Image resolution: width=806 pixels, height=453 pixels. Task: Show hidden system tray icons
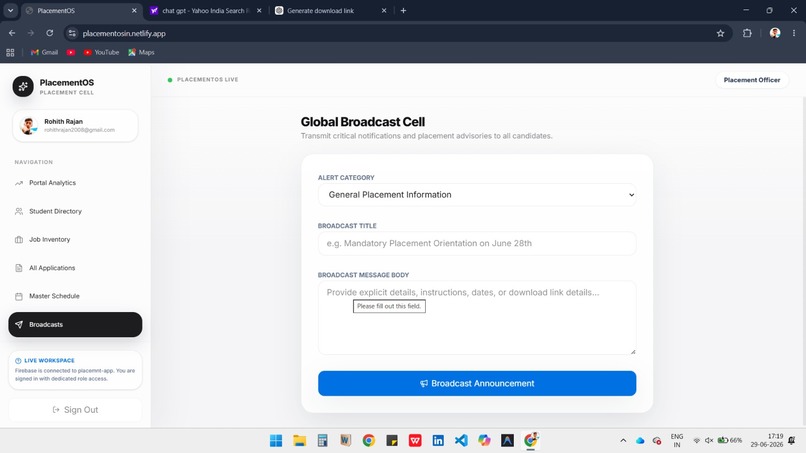coord(623,441)
